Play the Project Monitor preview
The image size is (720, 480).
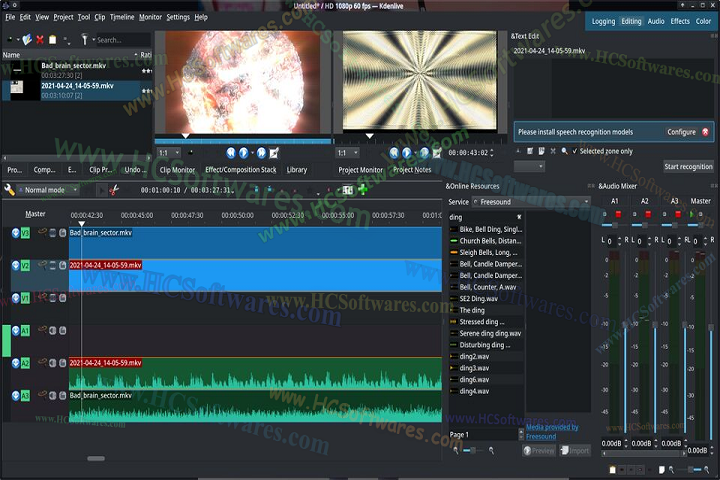click(407, 152)
